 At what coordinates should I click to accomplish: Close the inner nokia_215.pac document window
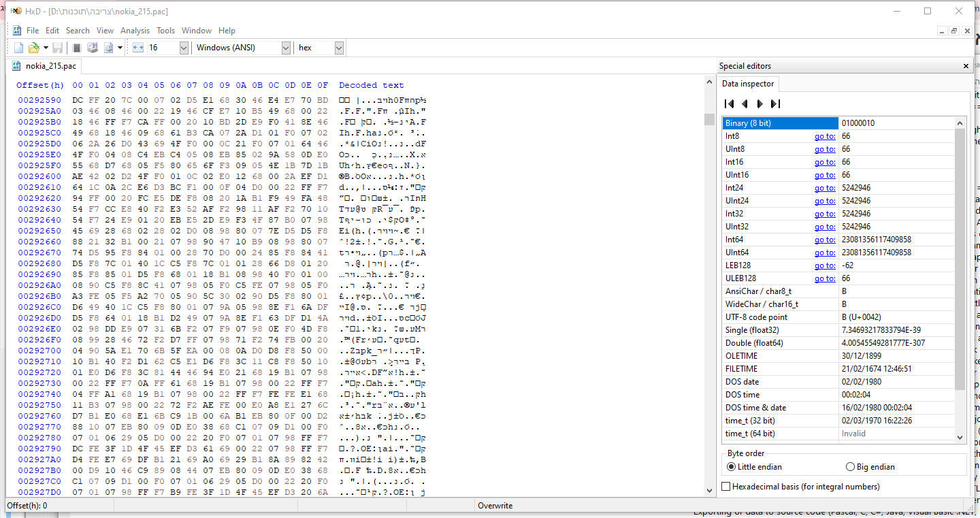966,31
